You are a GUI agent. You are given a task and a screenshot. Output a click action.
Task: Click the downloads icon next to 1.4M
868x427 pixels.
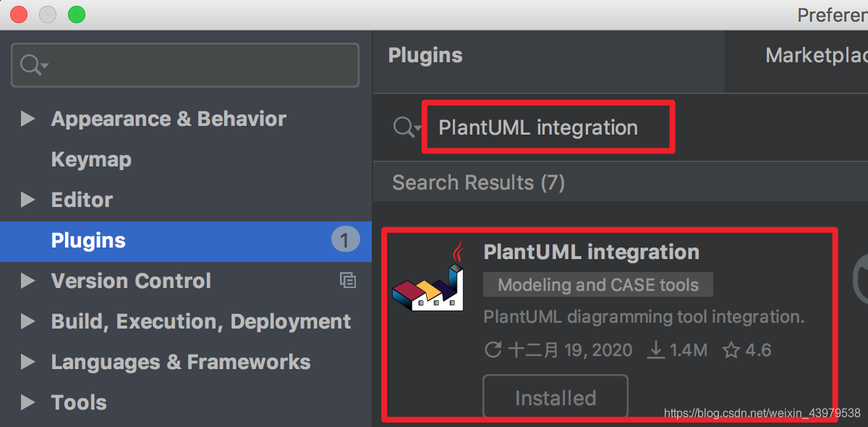[x=656, y=350]
